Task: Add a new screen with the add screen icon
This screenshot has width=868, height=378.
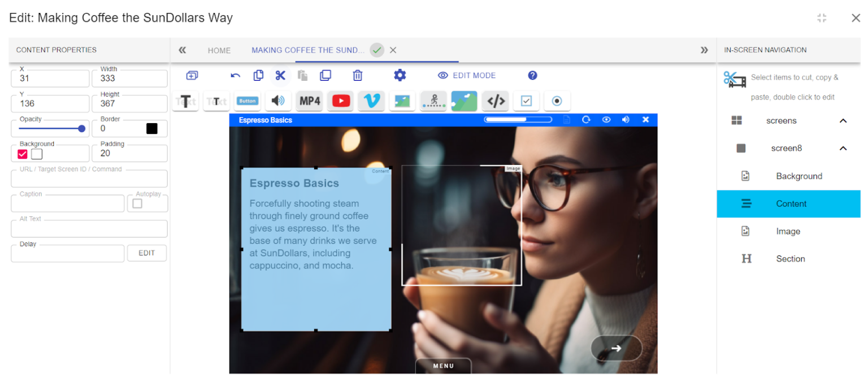Action: pyautogui.click(x=192, y=75)
